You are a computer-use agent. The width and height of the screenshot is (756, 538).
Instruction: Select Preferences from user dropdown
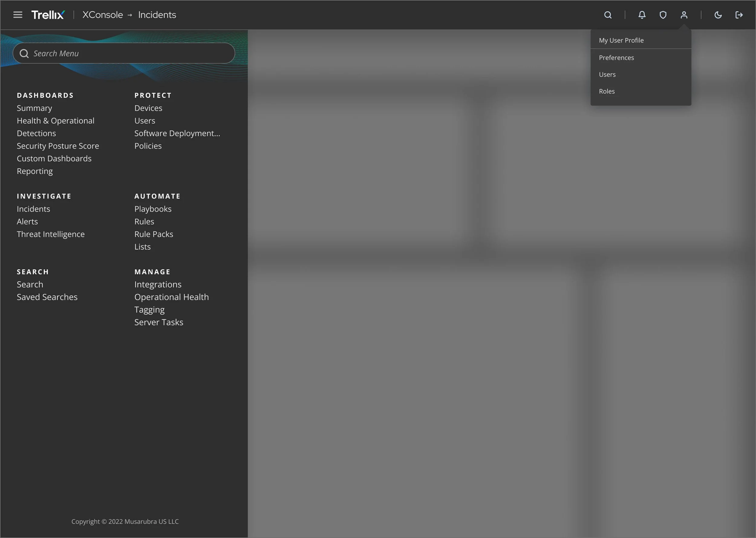pyautogui.click(x=616, y=57)
